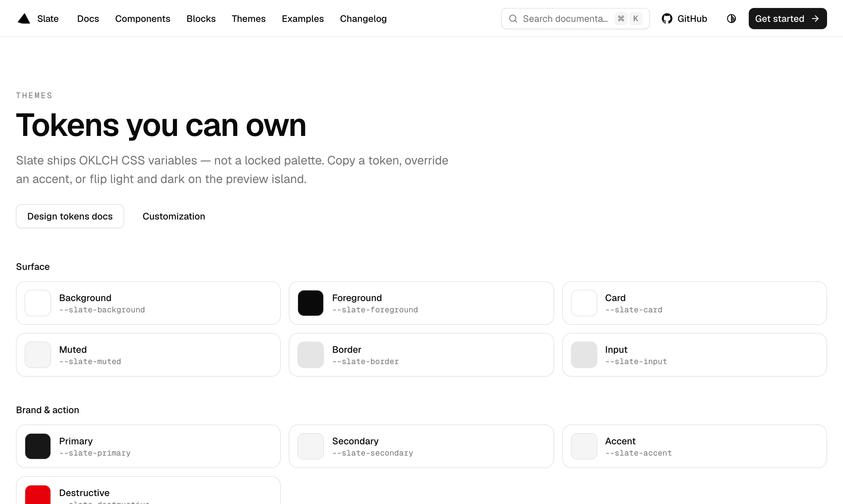Image resolution: width=843 pixels, height=504 pixels.
Task: Click the Brand & action section heading
Action: pos(47,410)
